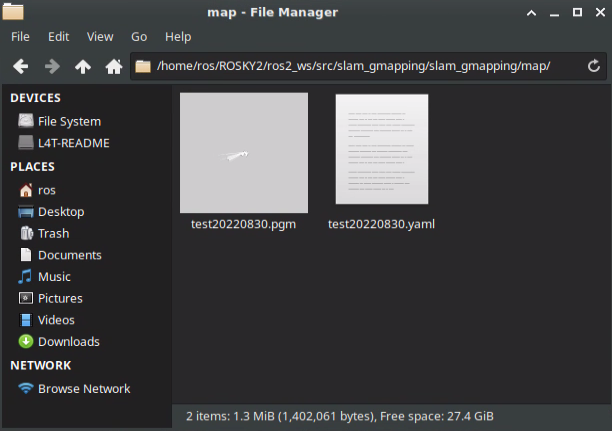Click the Trash bin icon
Image resolution: width=612 pixels, height=431 pixels.
click(x=27, y=233)
